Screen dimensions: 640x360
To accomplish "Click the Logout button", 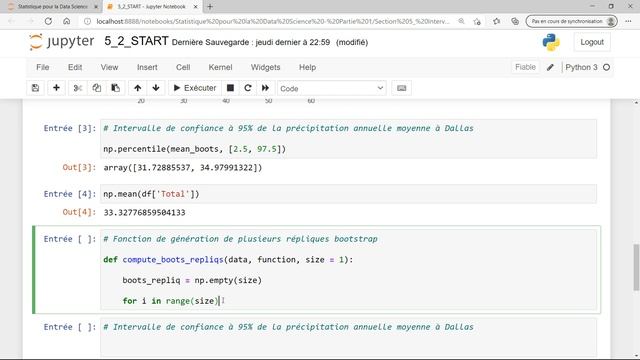I will (592, 42).
